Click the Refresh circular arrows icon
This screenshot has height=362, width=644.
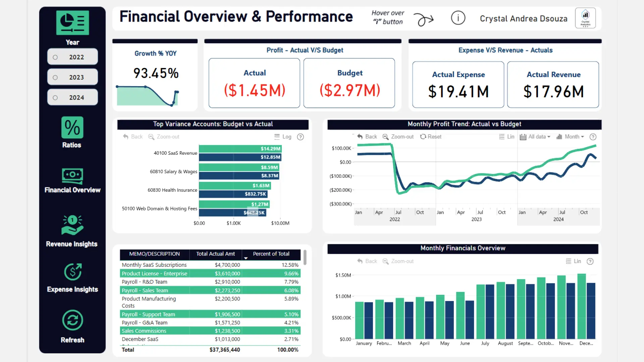(72, 320)
